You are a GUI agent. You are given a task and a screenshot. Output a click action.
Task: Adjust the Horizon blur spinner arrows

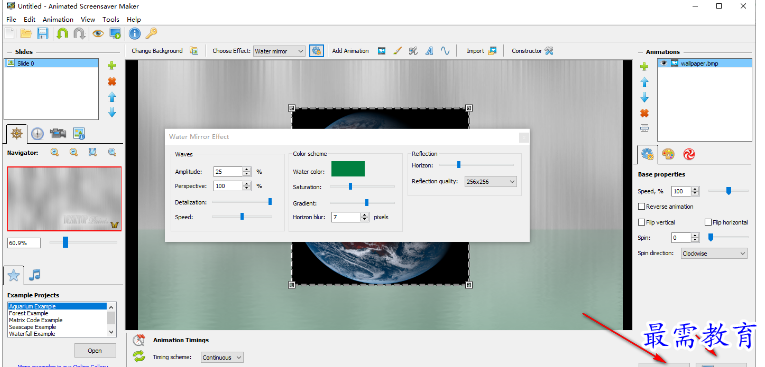364,217
